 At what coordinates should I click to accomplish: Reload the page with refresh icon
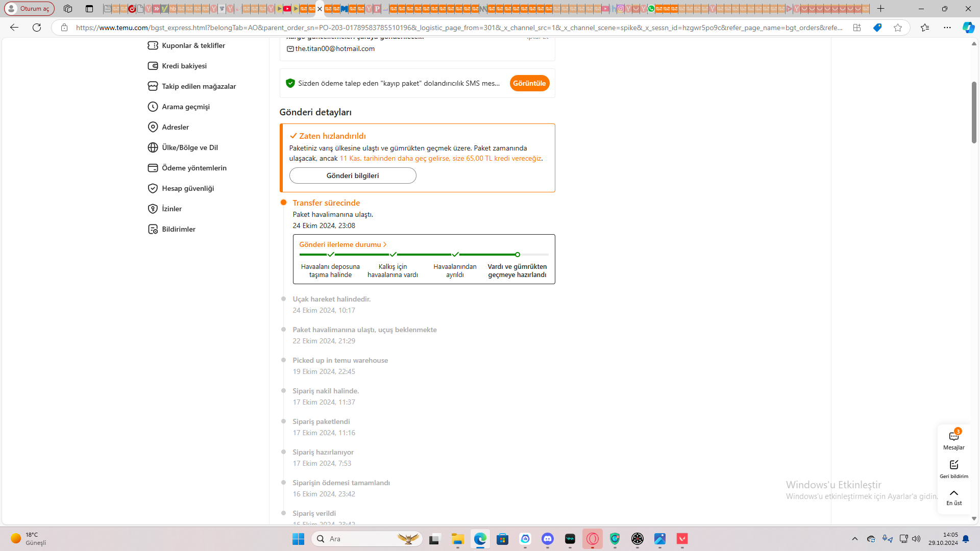[37, 28]
